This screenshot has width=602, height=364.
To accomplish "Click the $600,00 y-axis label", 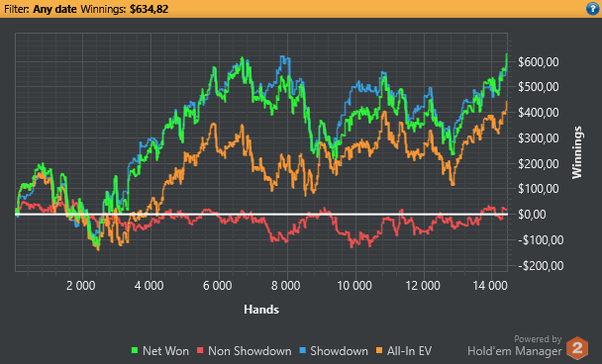I will (539, 61).
